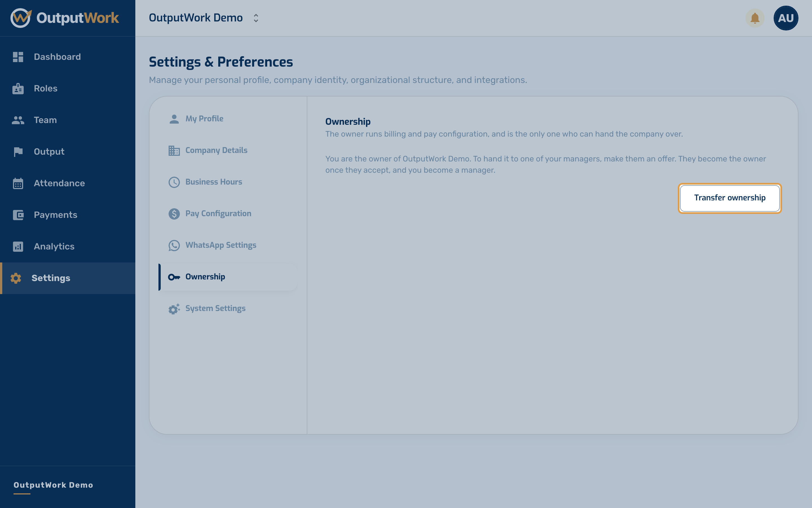This screenshot has width=812, height=508.
Task: Open notifications bell icon
Action: (x=754, y=18)
